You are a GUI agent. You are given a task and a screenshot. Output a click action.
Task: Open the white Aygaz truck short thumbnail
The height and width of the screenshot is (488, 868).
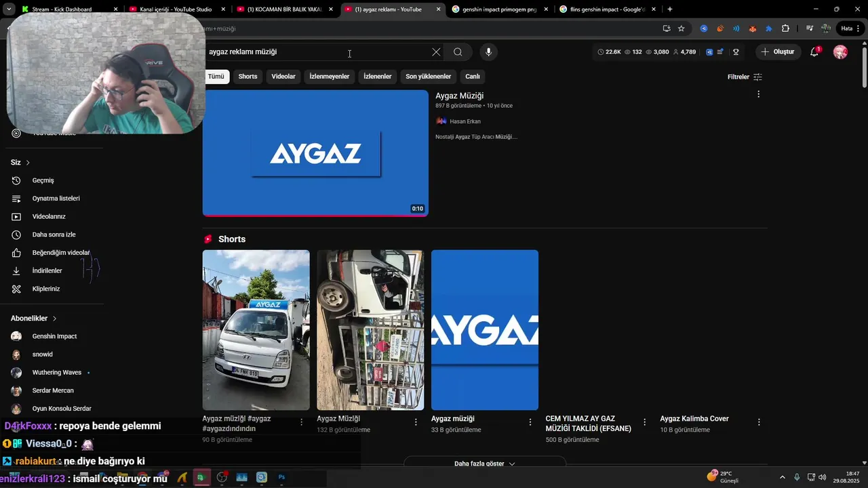(256, 330)
